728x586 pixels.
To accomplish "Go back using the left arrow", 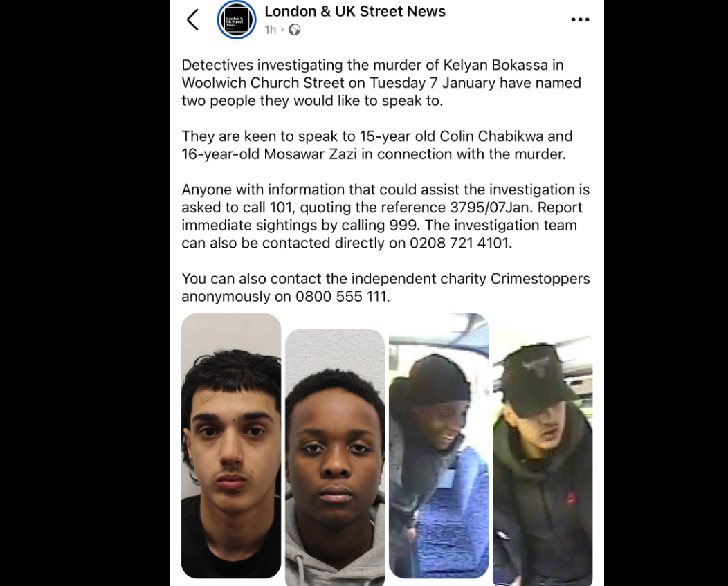I will point(192,20).
